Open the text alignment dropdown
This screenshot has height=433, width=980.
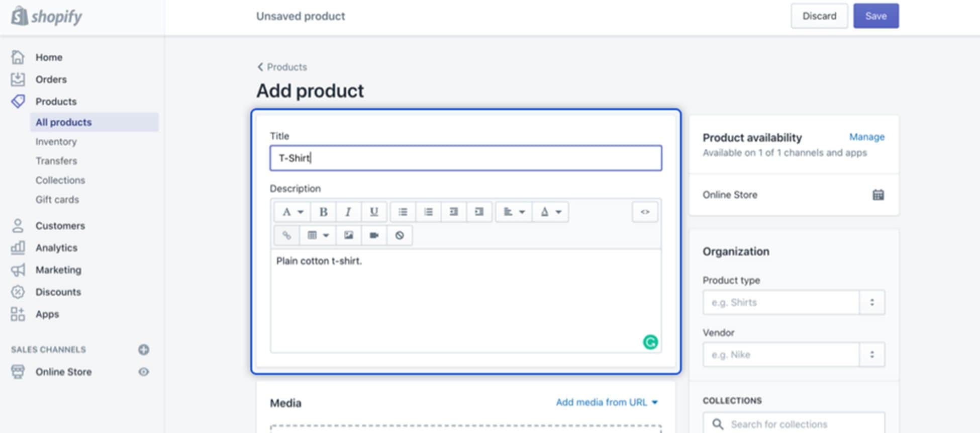(514, 212)
